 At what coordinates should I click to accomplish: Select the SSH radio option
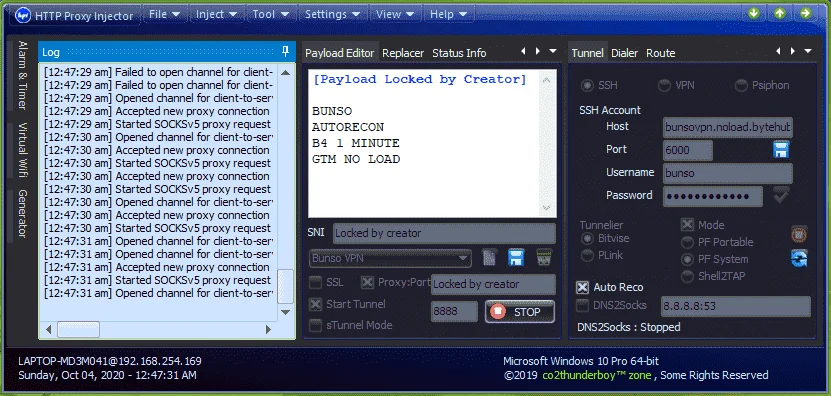(599, 85)
